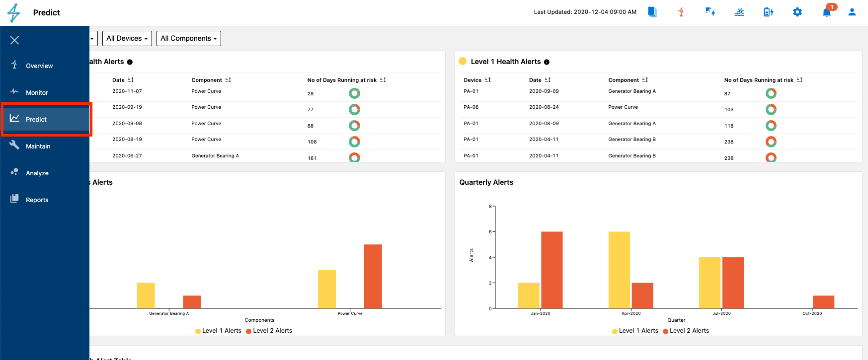This screenshot has width=868, height=360.
Task: Click the stacked documents icon in top bar
Action: 652,12
